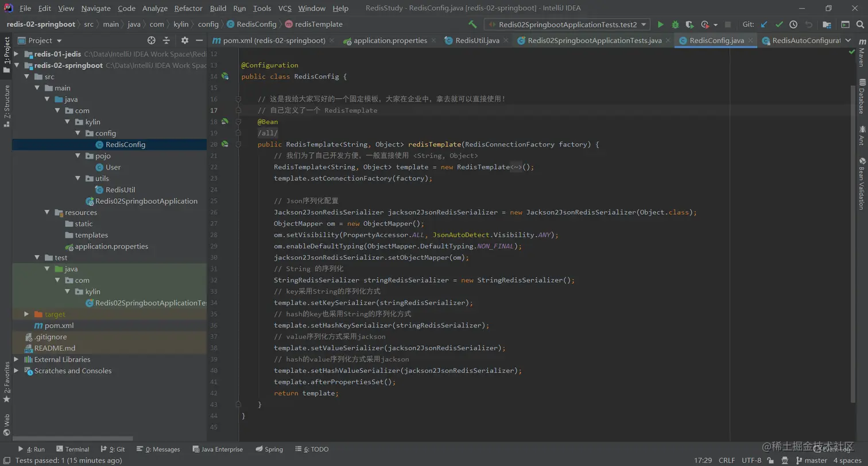
Task: Toggle 2: Favorites tool window button
Action: (x=6, y=382)
